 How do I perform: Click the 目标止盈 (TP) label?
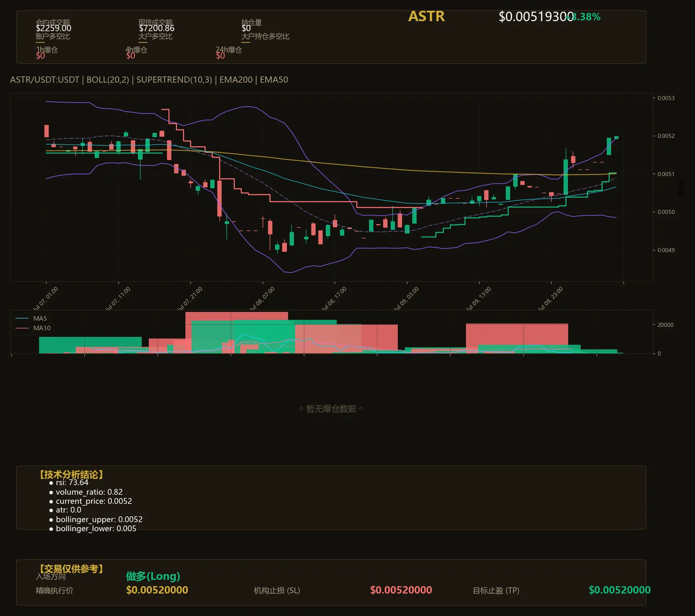(496, 591)
